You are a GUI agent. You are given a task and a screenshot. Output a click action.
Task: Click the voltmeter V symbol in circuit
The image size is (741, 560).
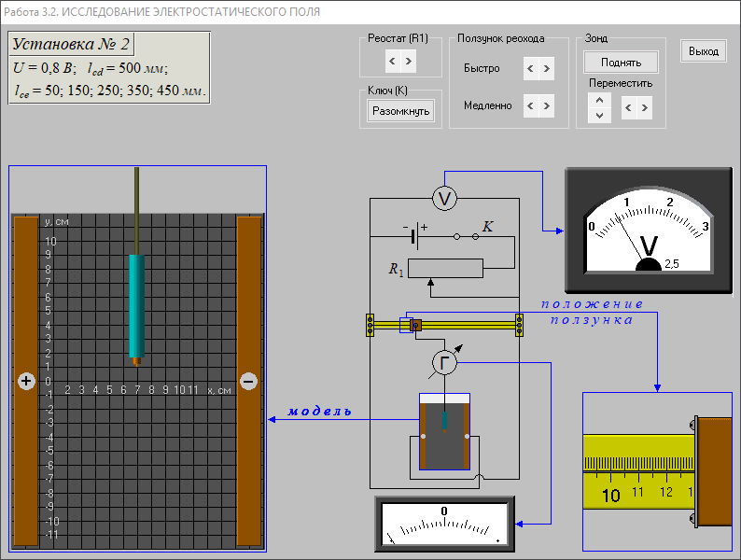445,198
